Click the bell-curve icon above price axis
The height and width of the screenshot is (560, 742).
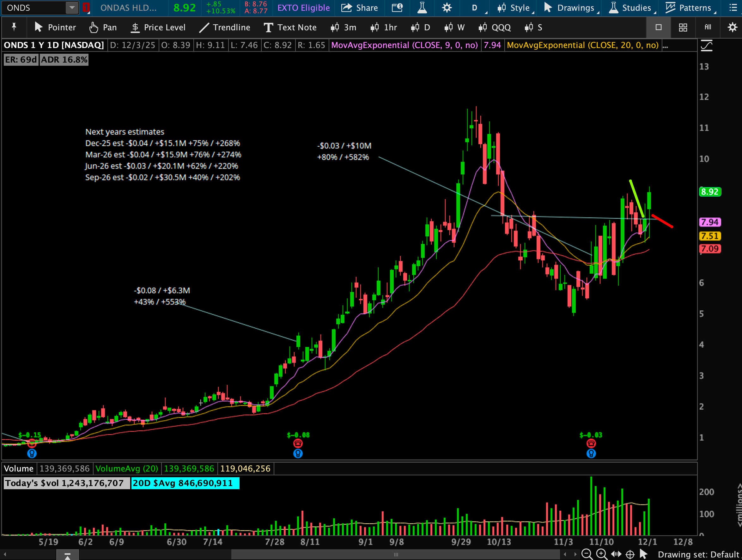(x=706, y=46)
